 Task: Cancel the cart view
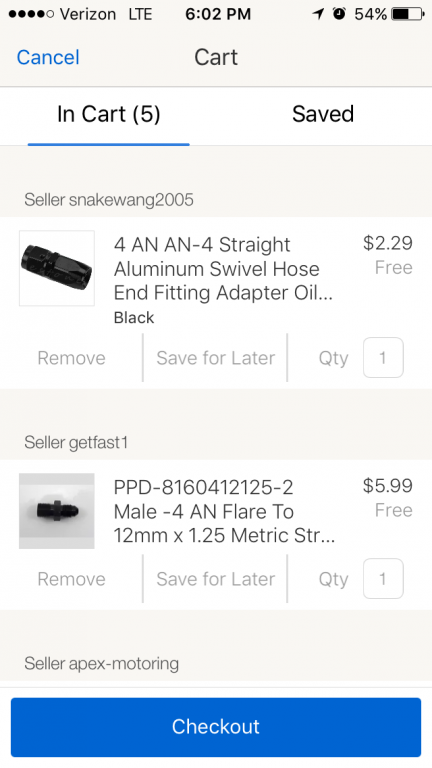(x=48, y=57)
